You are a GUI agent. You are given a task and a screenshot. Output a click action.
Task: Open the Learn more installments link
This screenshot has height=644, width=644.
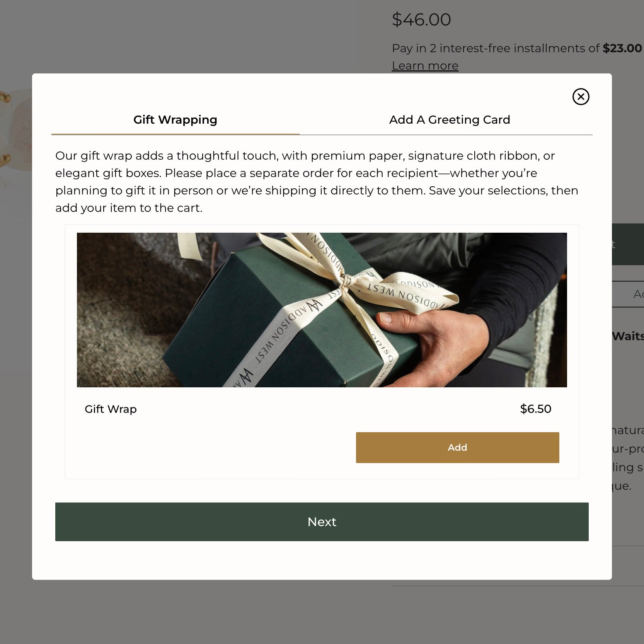pos(425,66)
